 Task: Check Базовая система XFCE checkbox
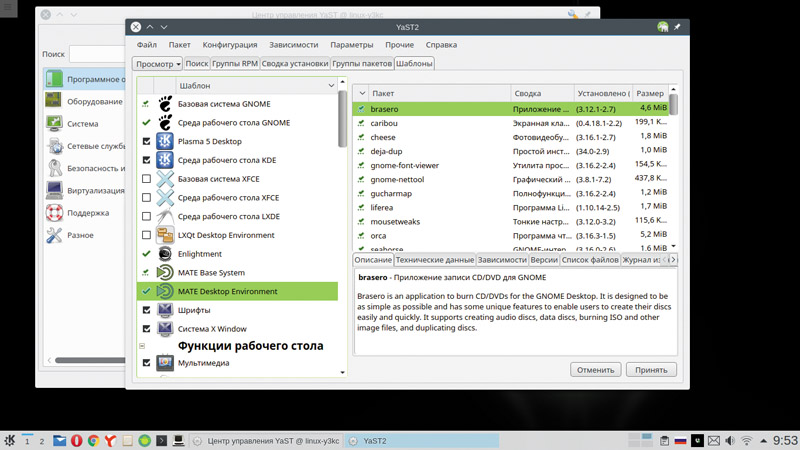(x=146, y=179)
